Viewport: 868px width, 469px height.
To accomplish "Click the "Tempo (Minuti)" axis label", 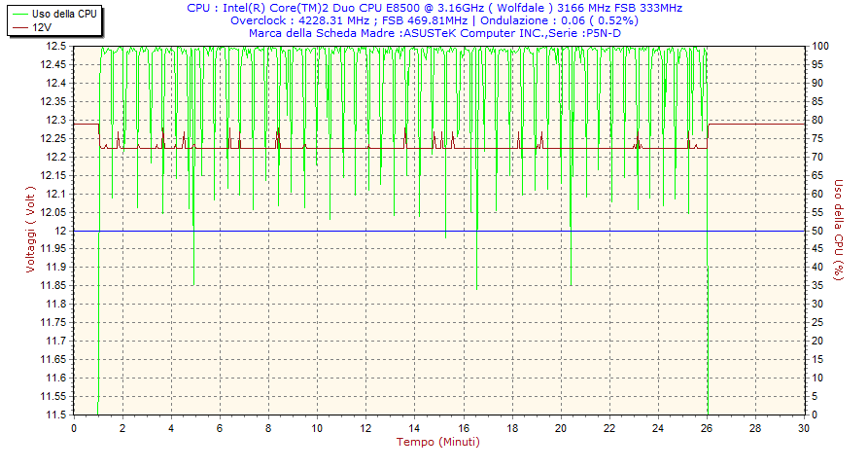I will point(437,442).
